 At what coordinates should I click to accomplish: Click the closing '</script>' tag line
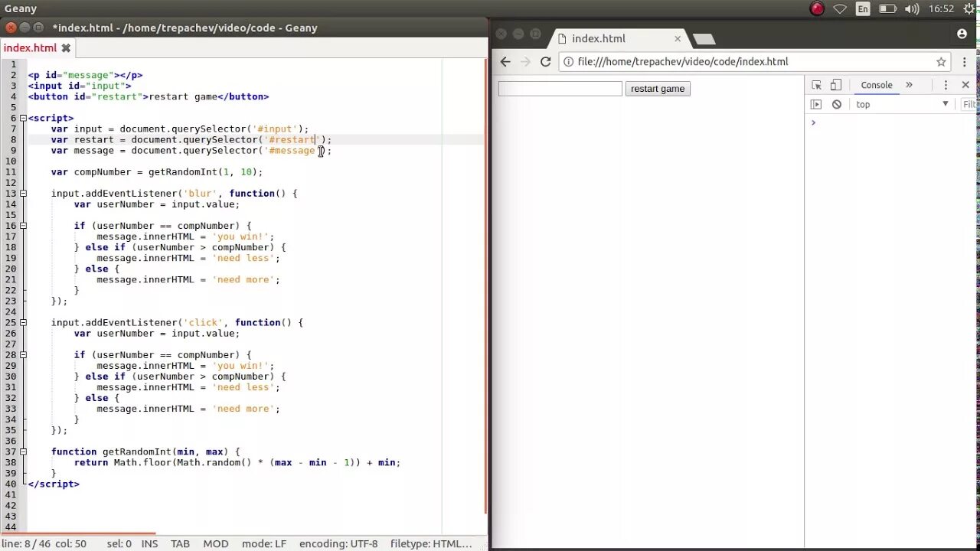coord(54,484)
